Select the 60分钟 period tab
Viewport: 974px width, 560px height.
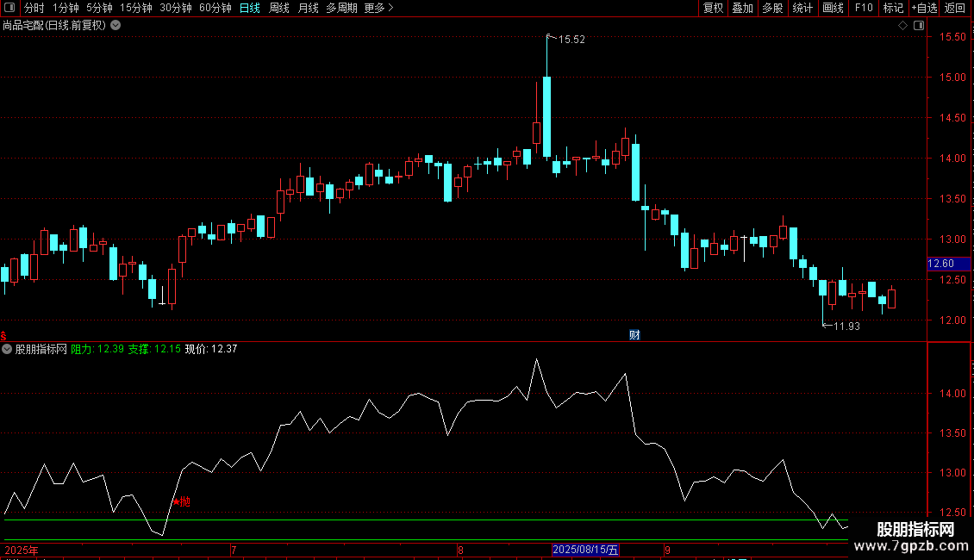coord(215,8)
